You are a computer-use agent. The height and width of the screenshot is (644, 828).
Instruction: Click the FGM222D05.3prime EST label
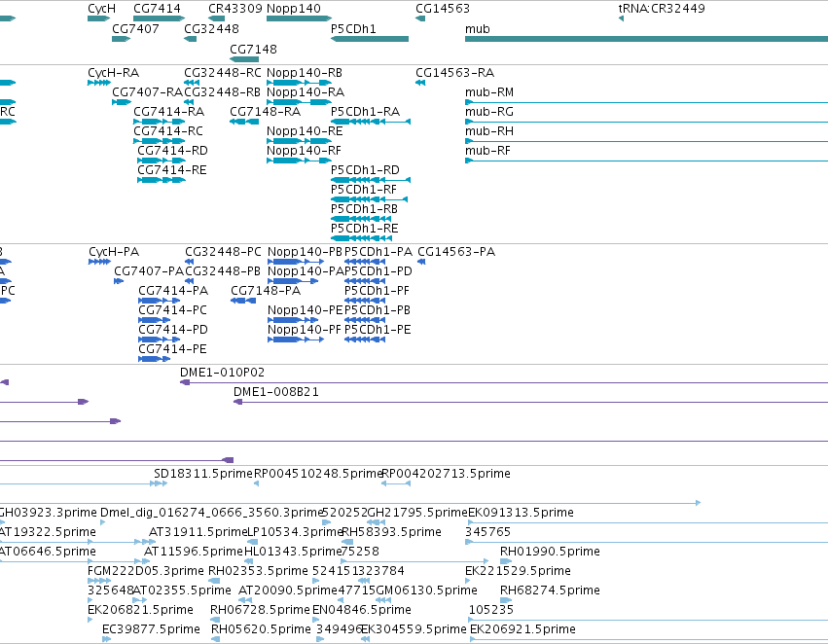point(146,572)
